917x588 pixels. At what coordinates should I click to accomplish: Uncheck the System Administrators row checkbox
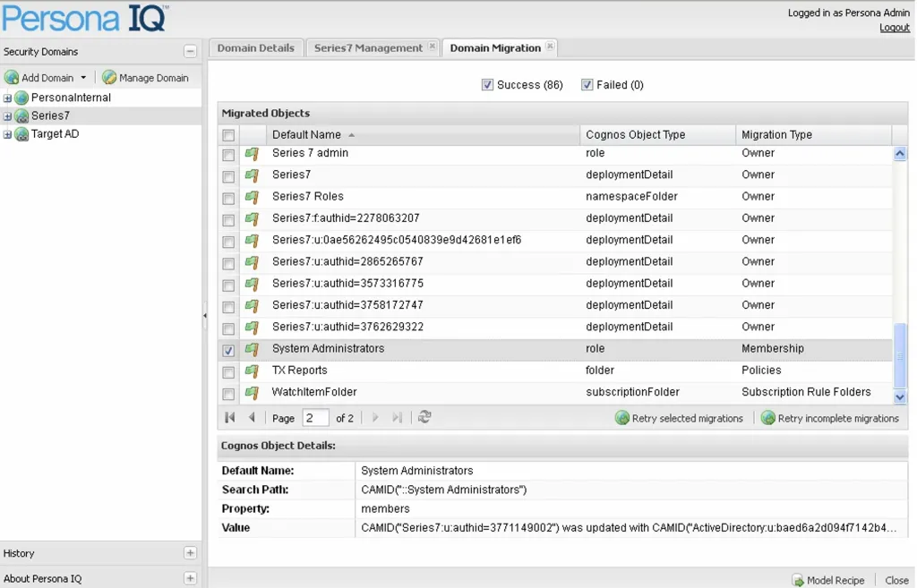228,350
